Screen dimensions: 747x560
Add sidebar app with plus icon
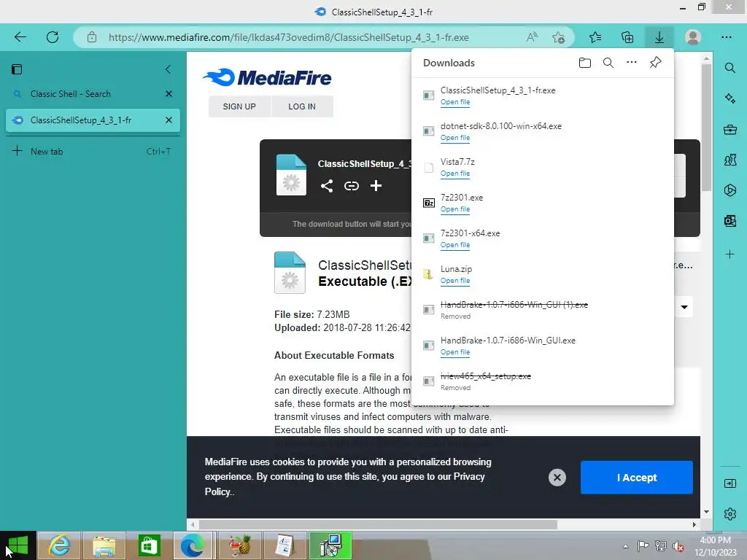pyautogui.click(x=729, y=254)
